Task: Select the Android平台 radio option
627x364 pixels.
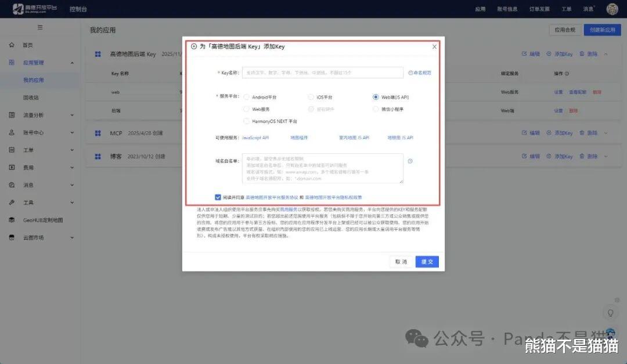Action: point(247,97)
